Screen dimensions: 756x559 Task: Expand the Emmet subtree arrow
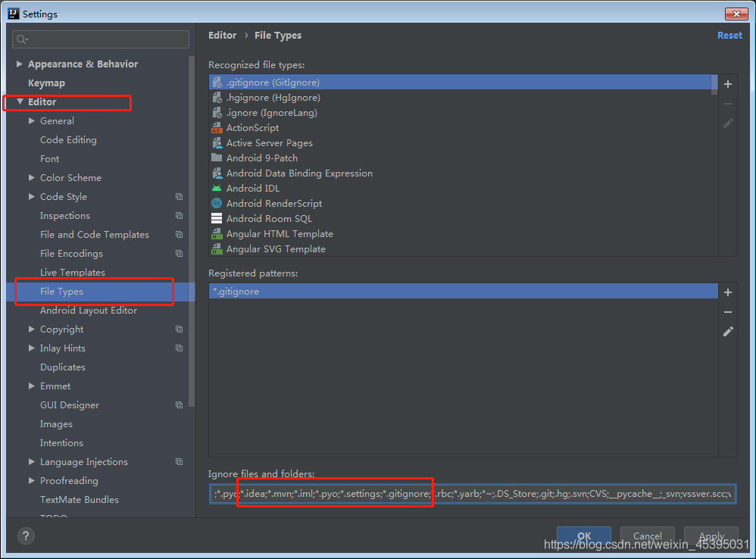(31, 386)
